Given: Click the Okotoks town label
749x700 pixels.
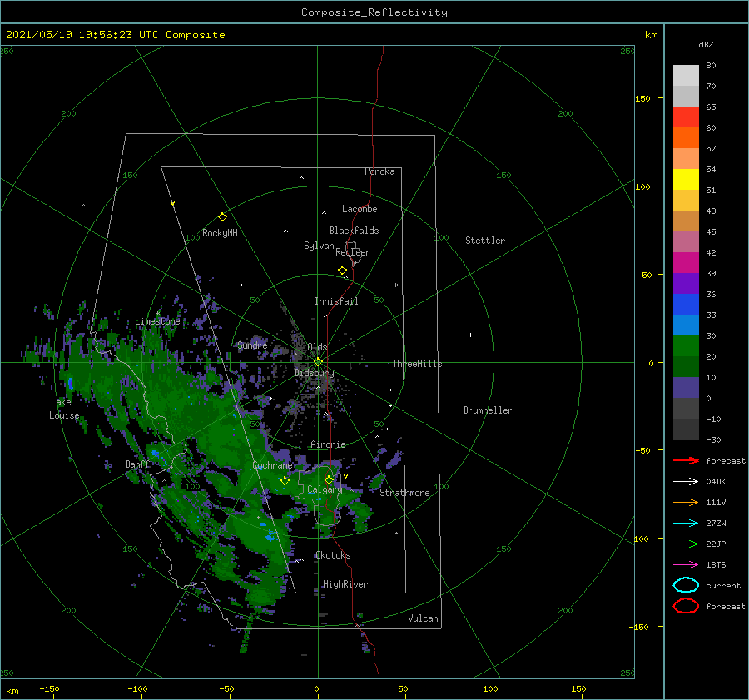Looking at the screenshot, I should click(333, 555).
